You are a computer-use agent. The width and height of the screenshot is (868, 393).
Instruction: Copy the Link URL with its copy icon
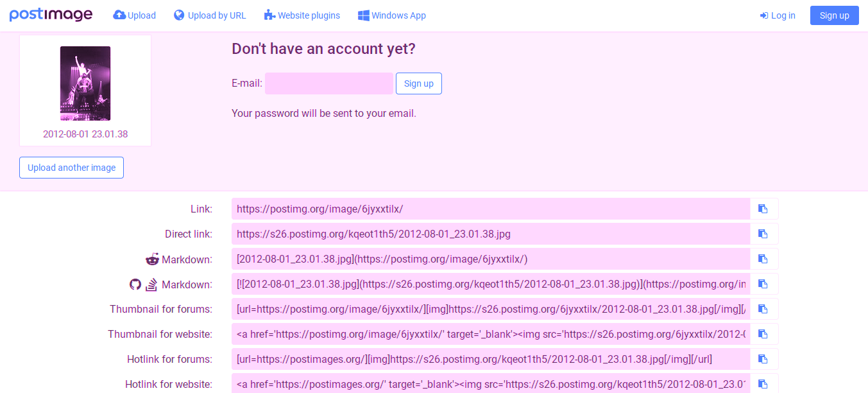(763, 209)
